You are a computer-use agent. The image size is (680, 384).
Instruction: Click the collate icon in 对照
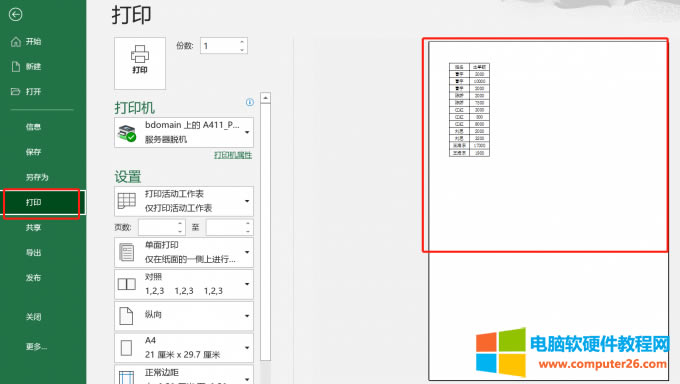pos(127,284)
